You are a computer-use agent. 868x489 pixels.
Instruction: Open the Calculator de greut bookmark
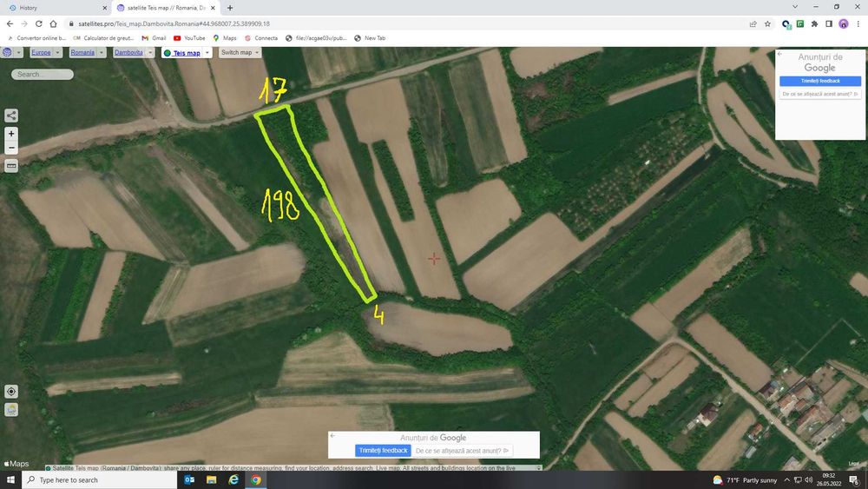103,38
